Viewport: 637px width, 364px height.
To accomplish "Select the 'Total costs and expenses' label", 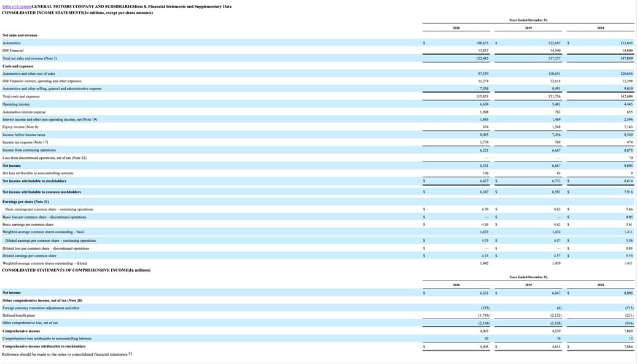I will (x=21, y=96).
